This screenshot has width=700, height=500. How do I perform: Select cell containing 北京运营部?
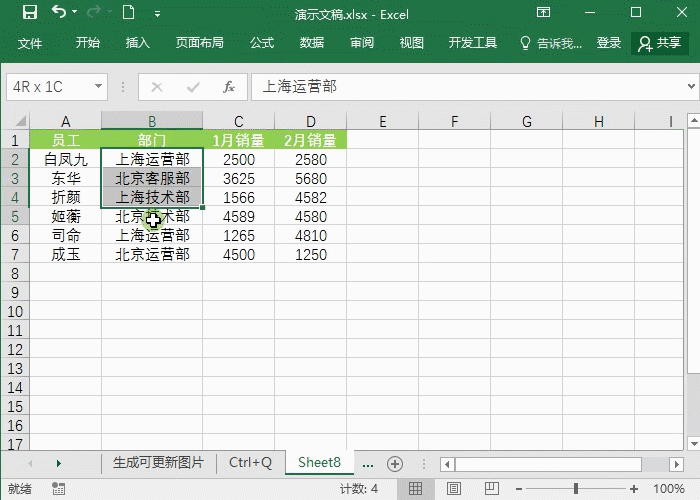(152, 254)
